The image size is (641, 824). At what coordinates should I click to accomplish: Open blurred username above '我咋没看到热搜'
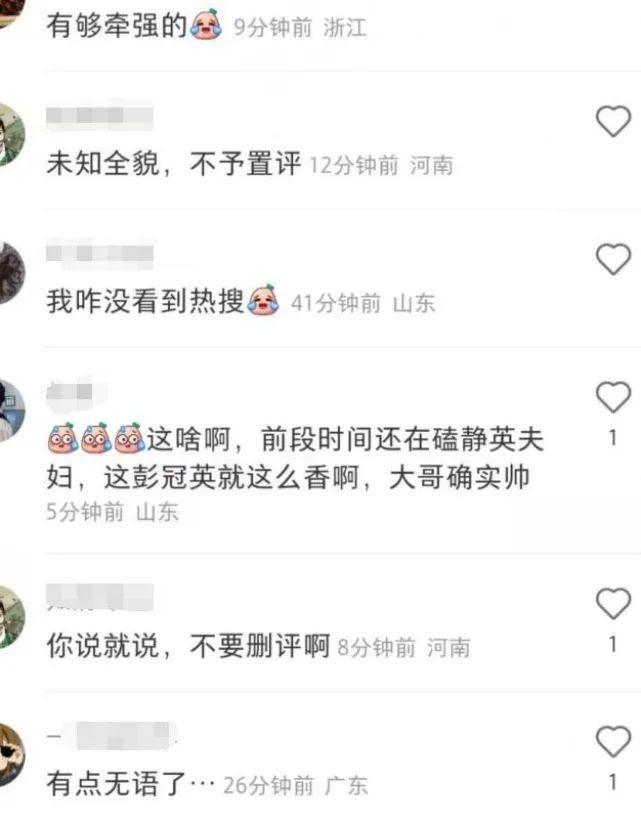pos(100,253)
